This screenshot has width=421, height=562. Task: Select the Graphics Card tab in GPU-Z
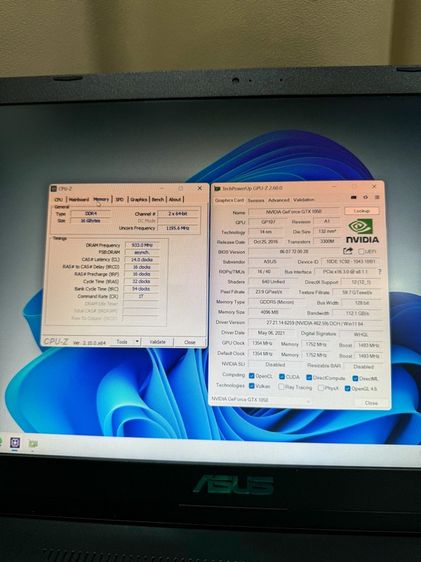pos(229,200)
